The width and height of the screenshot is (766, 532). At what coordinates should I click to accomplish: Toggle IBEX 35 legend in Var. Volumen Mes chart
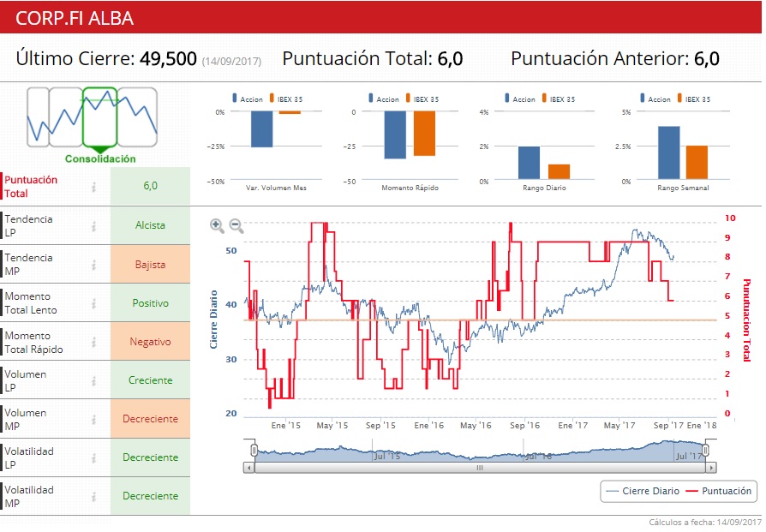click(286, 99)
